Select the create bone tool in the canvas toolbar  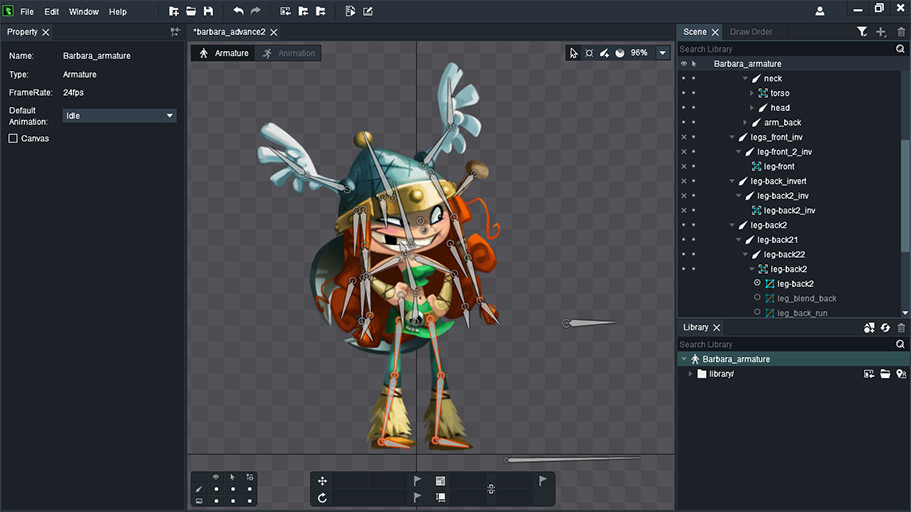605,53
